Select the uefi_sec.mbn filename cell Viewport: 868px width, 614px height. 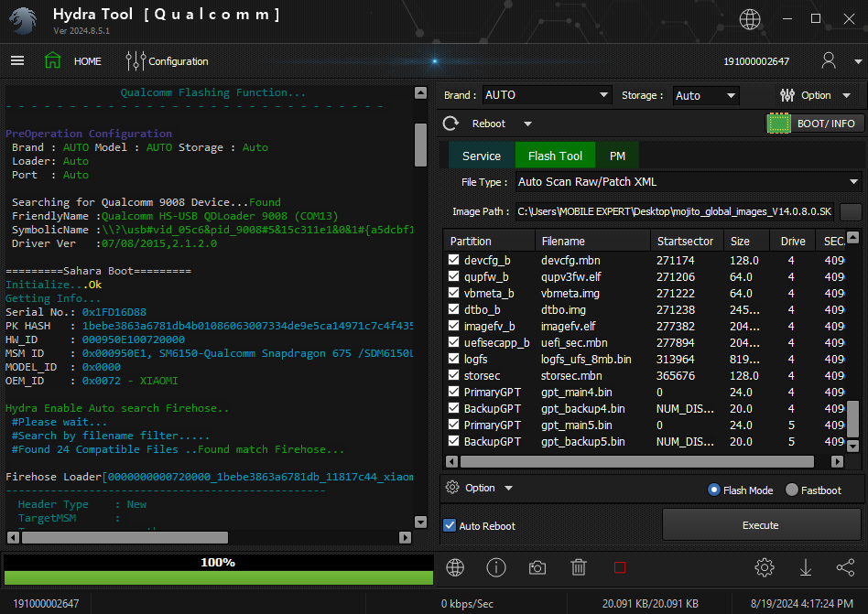[574, 342]
